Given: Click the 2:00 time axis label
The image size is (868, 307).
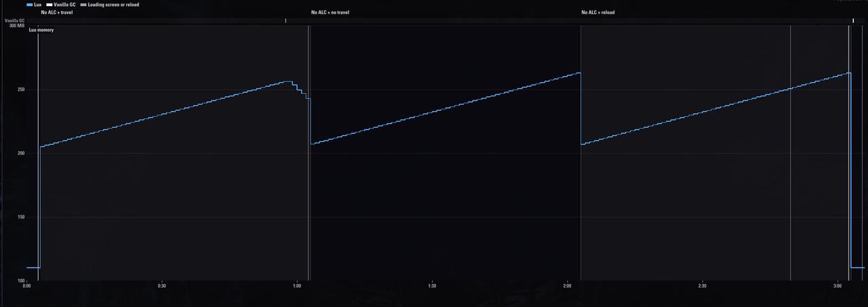Looking at the screenshot, I should pyautogui.click(x=567, y=286).
